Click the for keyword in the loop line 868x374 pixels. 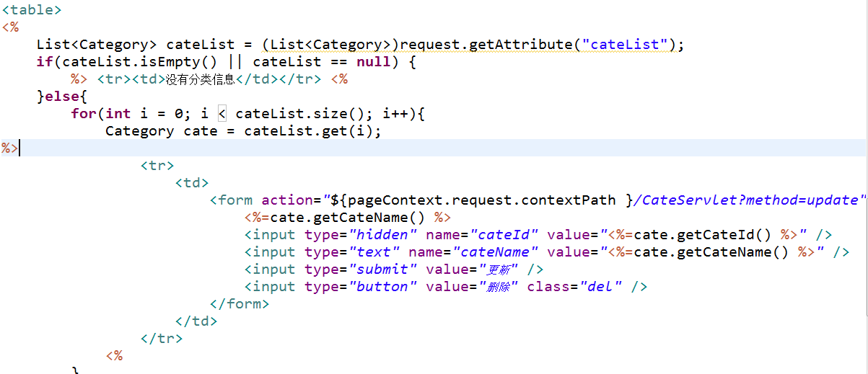click(84, 114)
